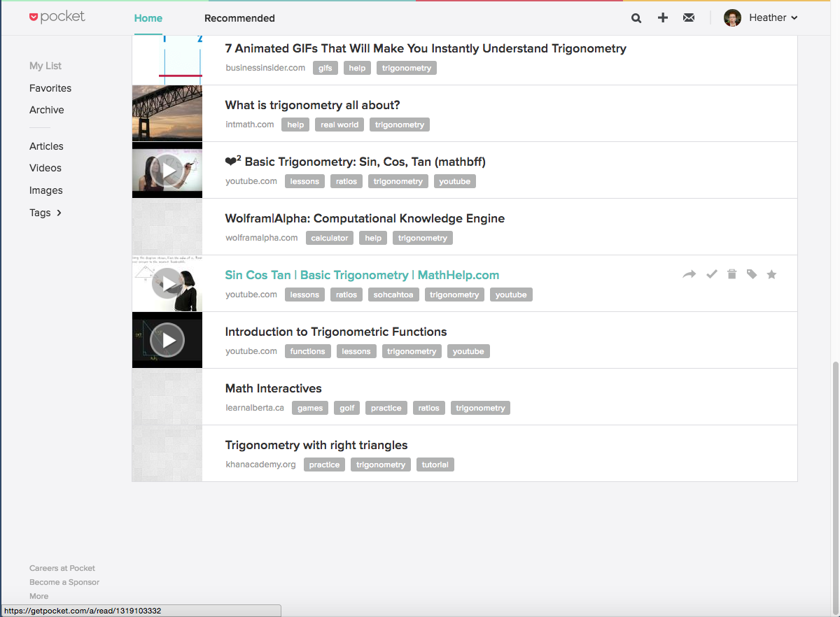Open 7 Animated GIFs trigonometry article

click(x=426, y=48)
